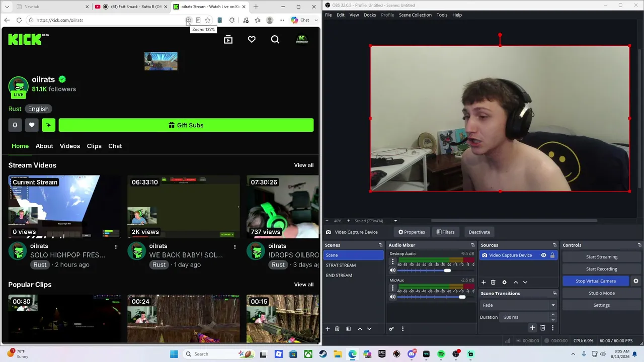This screenshot has height=362, width=644.
Task: Mute Desktop Audio speaker icon
Action: 392,270
